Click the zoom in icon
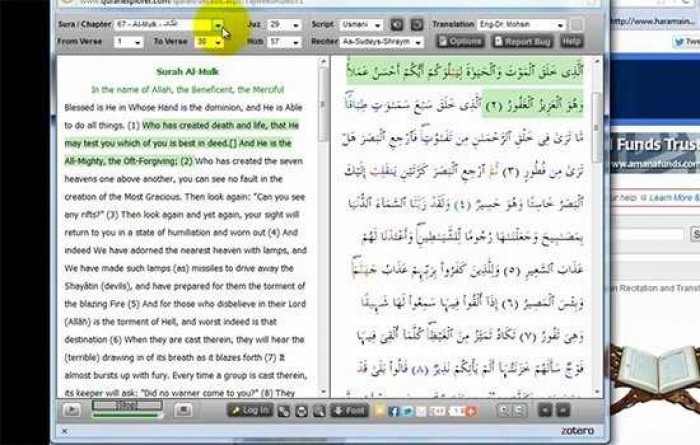 coord(504,410)
